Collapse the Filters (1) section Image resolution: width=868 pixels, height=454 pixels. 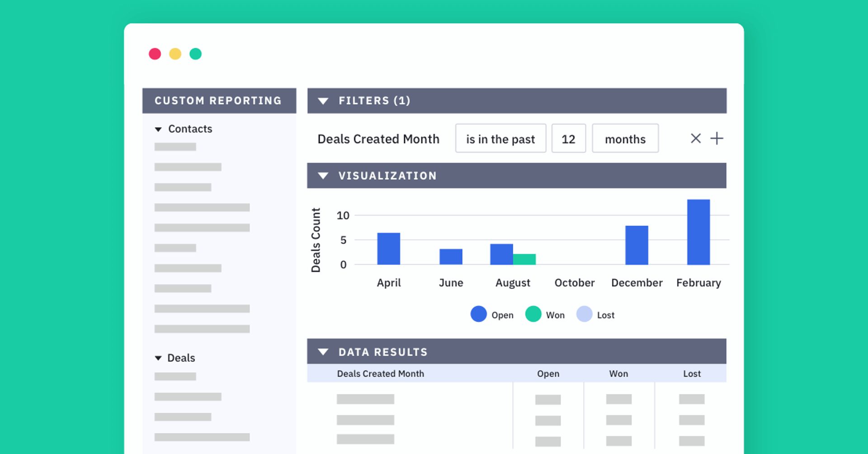323,101
